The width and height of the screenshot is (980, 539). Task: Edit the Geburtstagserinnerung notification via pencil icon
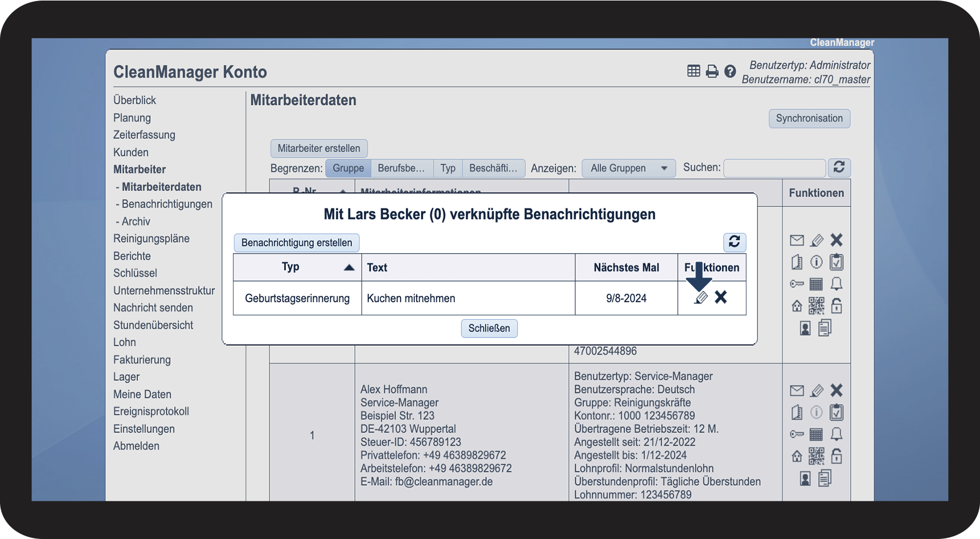701,298
